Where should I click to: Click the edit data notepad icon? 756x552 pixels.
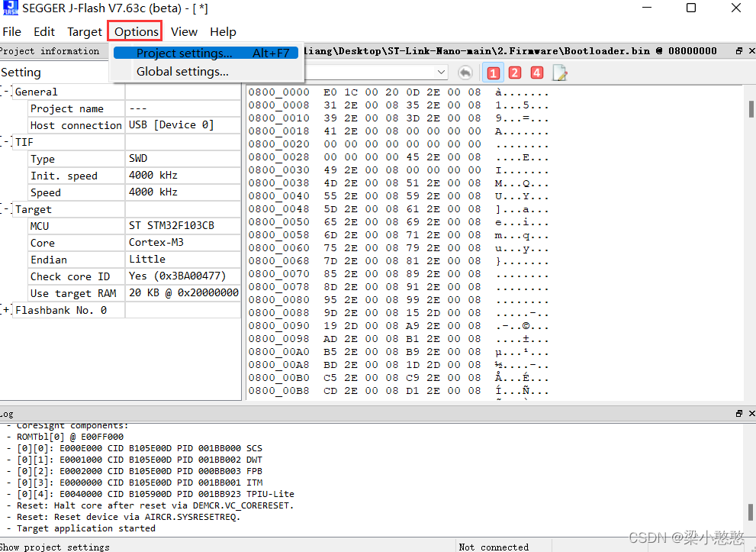559,73
